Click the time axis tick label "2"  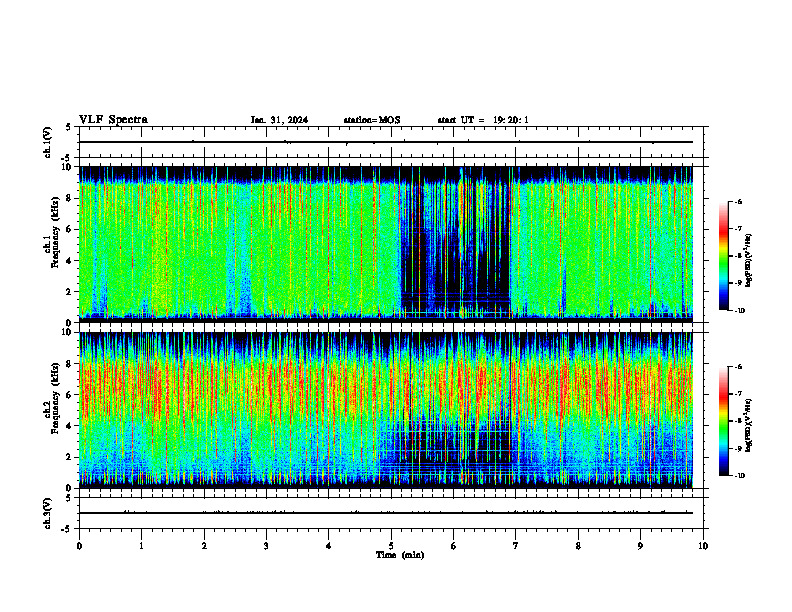click(x=204, y=546)
